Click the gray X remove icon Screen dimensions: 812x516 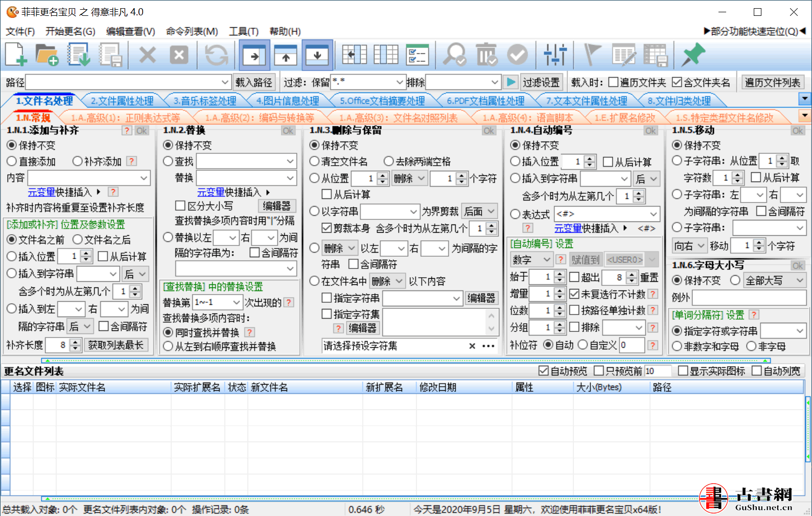[x=148, y=55]
